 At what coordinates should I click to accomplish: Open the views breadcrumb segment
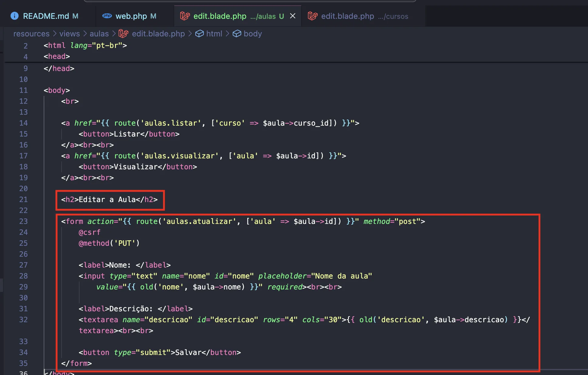69,34
